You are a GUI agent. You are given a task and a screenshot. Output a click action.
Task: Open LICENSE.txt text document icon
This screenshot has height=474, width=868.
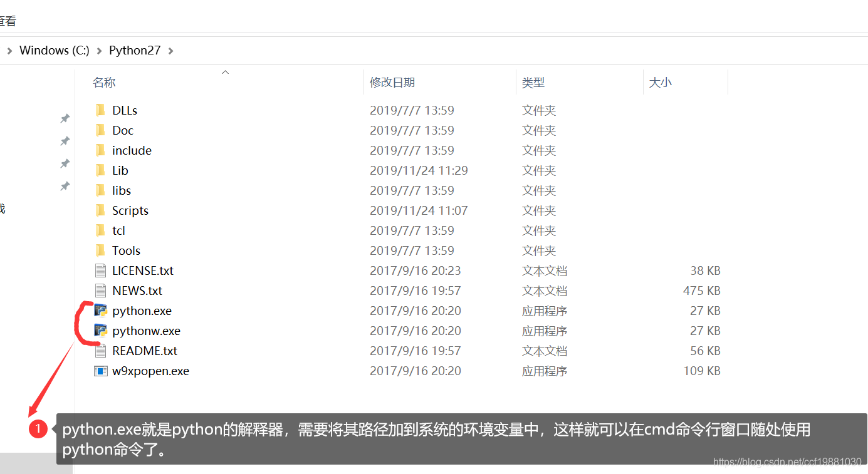pos(100,270)
